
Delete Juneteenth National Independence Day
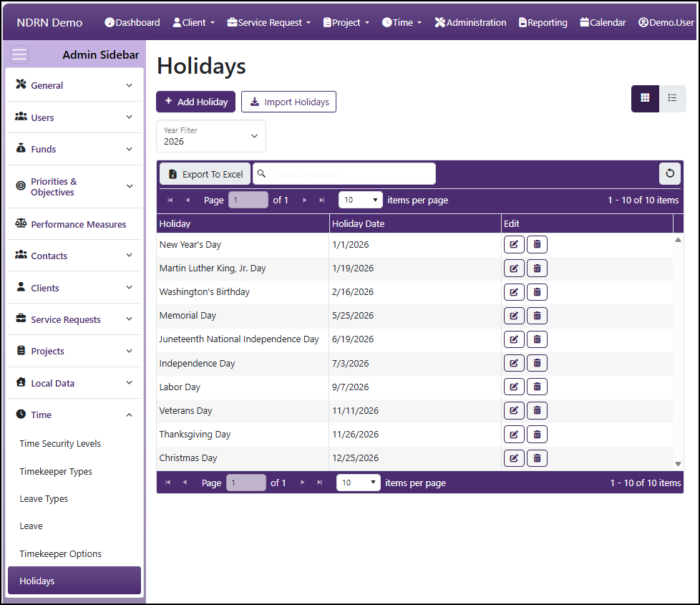(537, 339)
